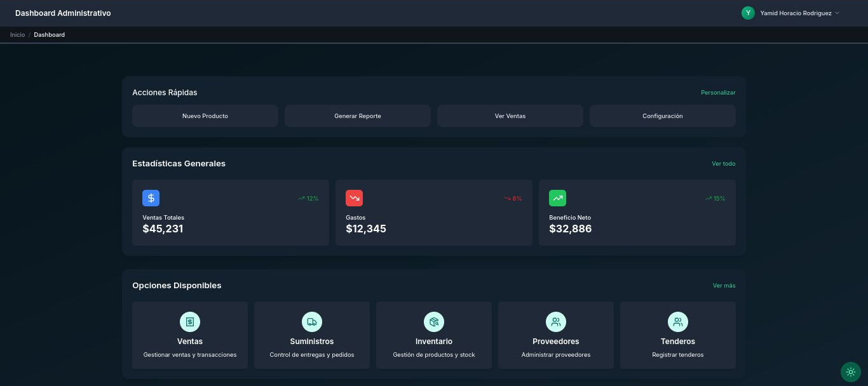The image size is (868, 386).
Task: Open the Proveedores people icon
Action: click(556, 322)
